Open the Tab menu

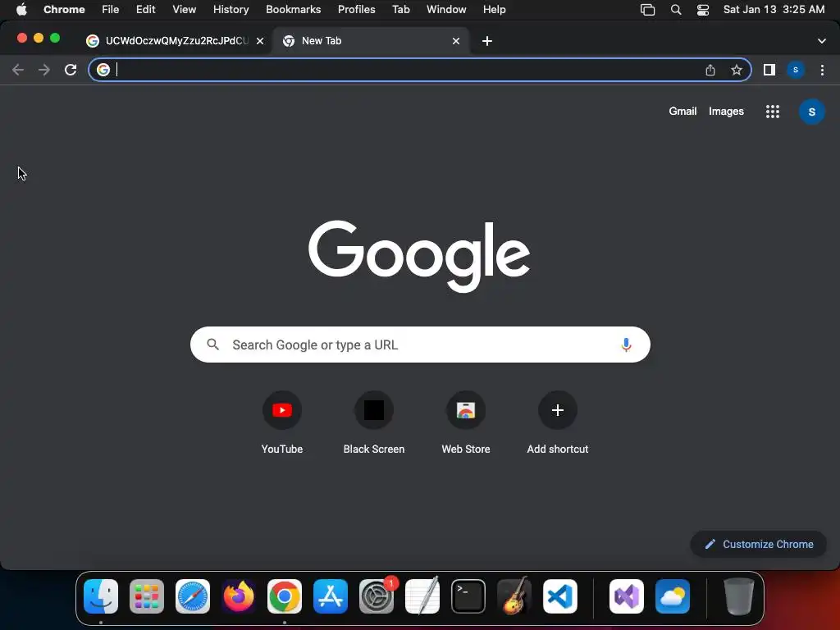pos(400,9)
